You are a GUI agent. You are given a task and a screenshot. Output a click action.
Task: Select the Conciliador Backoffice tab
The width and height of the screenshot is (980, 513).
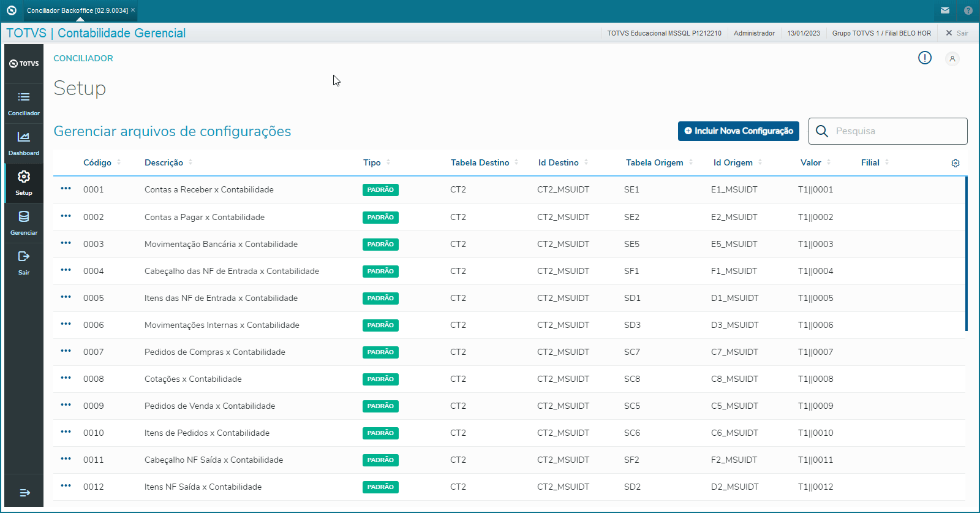click(x=77, y=10)
